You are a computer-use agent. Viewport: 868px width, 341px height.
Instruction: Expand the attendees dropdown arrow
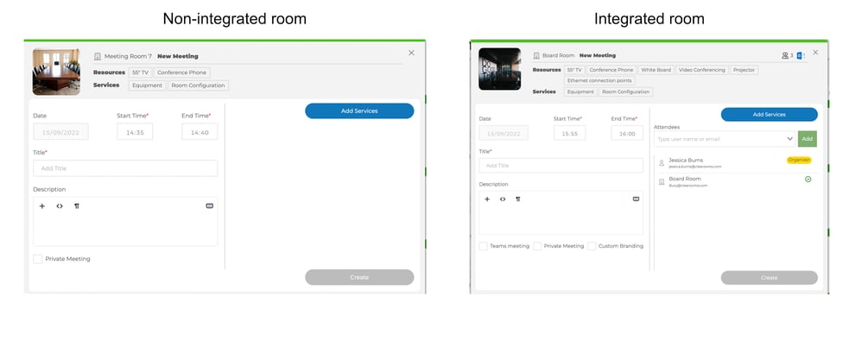[x=790, y=139]
